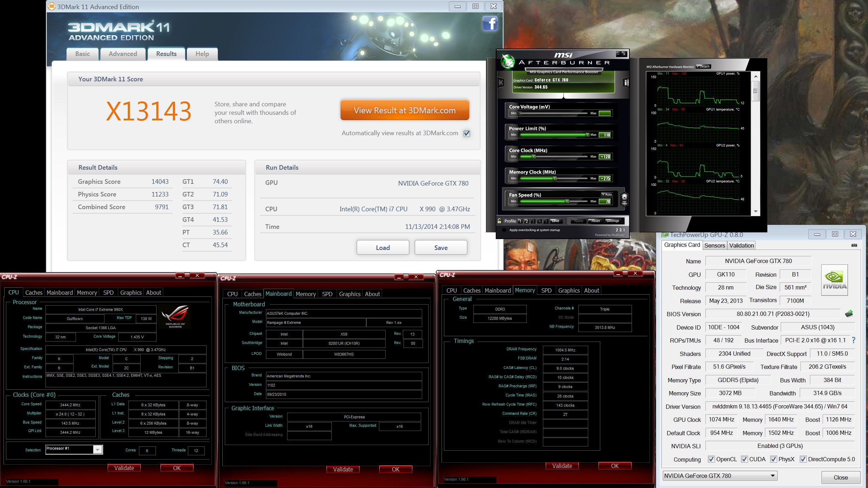Toggle fan speed Auto button

pyautogui.click(x=607, y=194)
